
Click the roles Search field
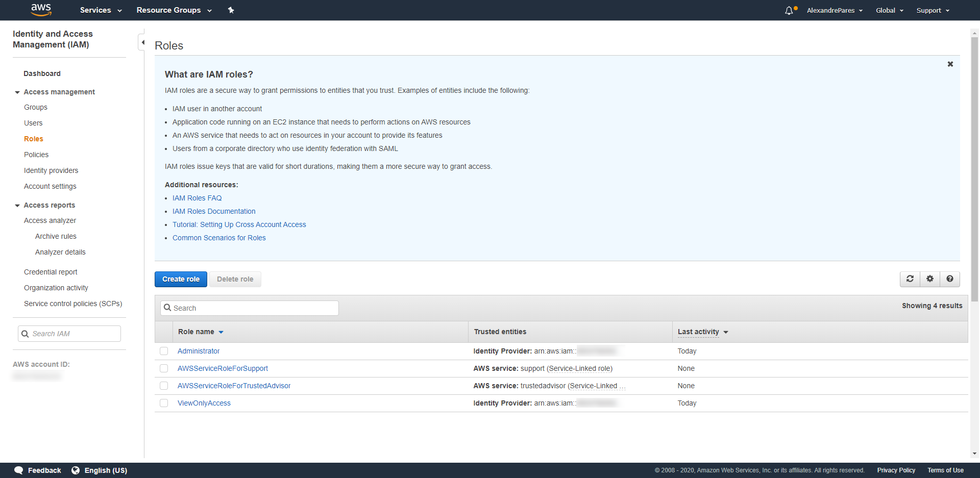(x=250, y=308)
